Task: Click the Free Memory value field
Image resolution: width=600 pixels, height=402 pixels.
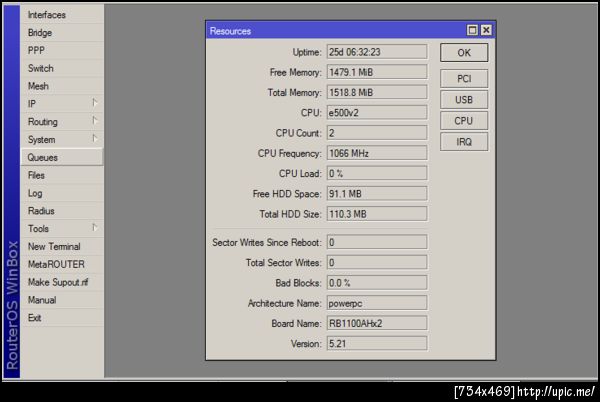Action: coord(377,72)
